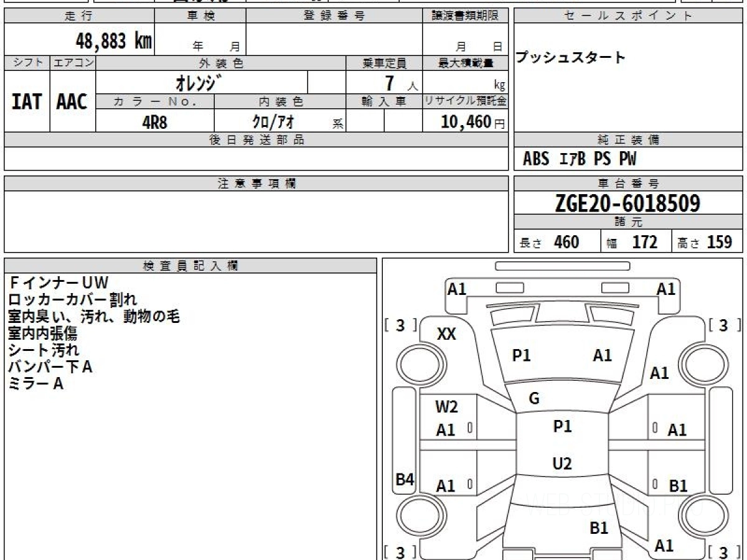Click the 諸元 specifications header

(x=628, y=222)
